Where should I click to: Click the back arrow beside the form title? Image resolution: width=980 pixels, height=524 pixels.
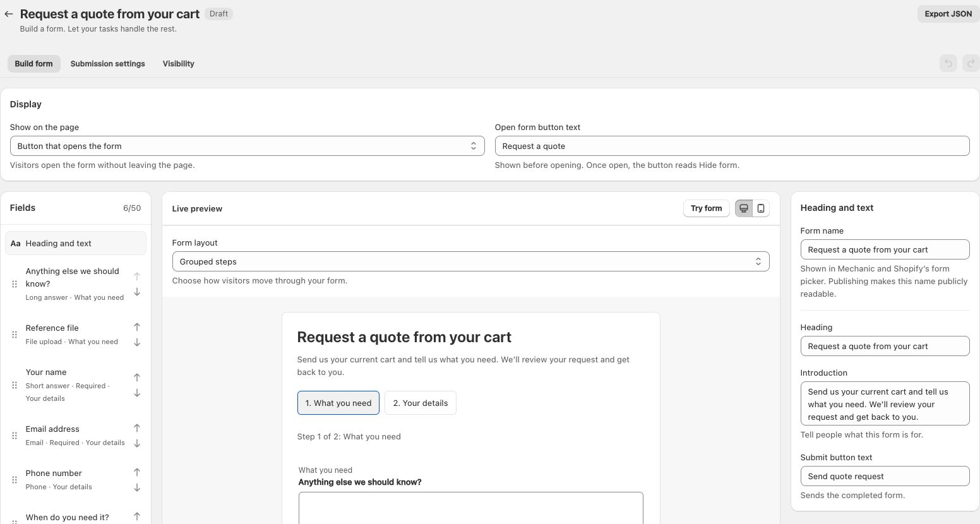(9, 14)
